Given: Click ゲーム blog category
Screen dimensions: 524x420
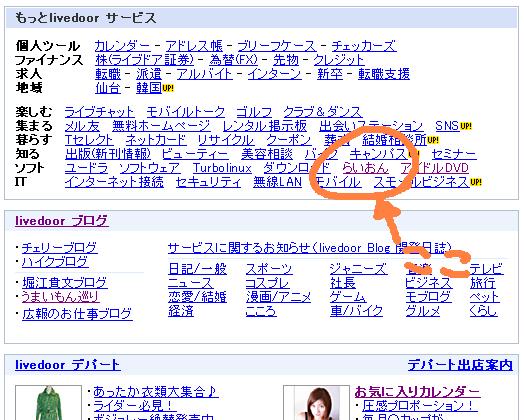Looking at the screenshot, I should (x=348, y=297).
